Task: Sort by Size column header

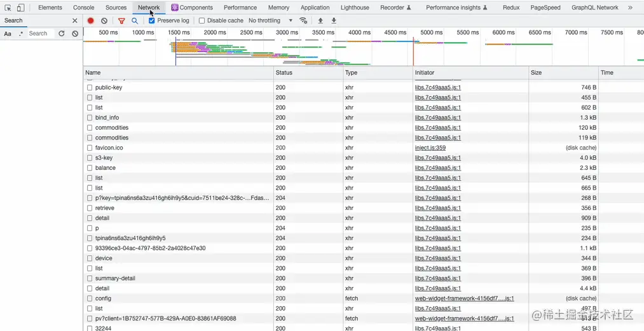Action: [x=563, y=73]
